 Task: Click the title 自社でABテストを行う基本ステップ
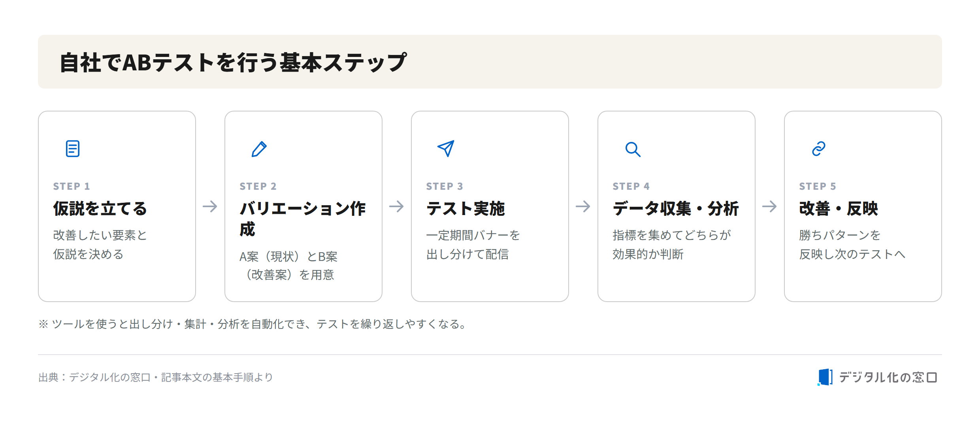click(233, 62)
